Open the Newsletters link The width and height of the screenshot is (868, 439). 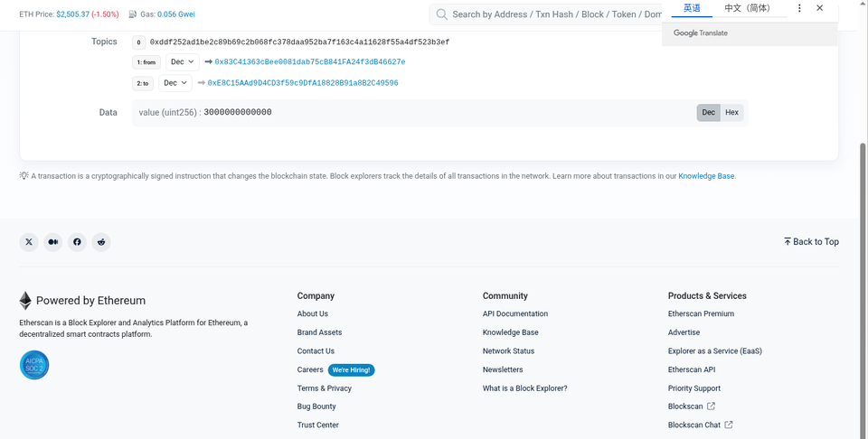coord(503,369)
